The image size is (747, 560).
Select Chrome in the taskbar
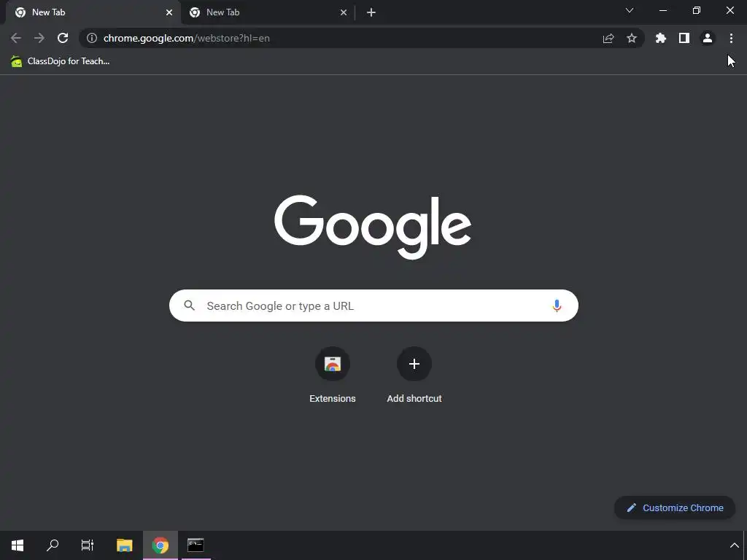coord(160,545)
